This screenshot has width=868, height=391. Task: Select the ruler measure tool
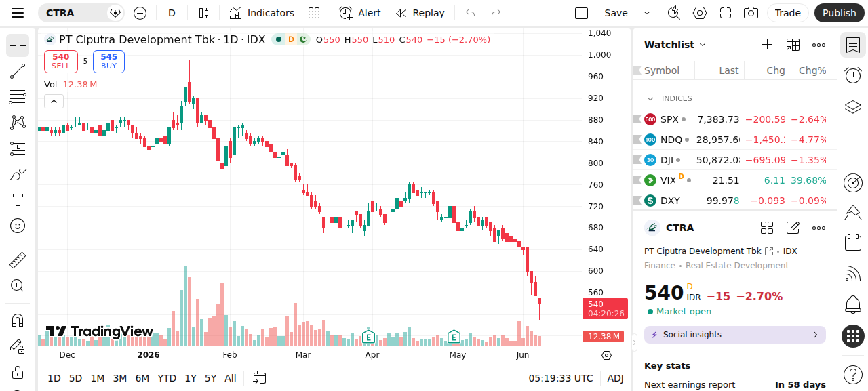click(18, 260)
